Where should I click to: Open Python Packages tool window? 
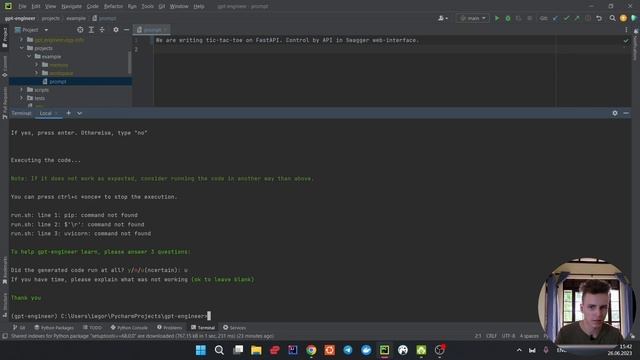click(54, 328)
